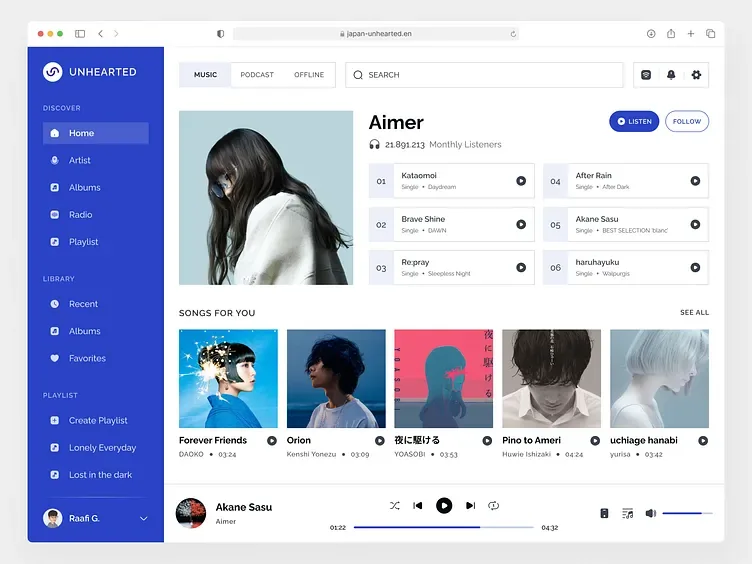Play the After Rain track

(x=695, y=181)
